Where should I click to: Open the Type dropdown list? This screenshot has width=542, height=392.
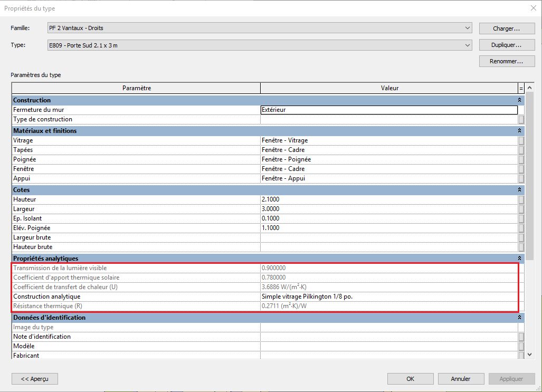[468, 45]
